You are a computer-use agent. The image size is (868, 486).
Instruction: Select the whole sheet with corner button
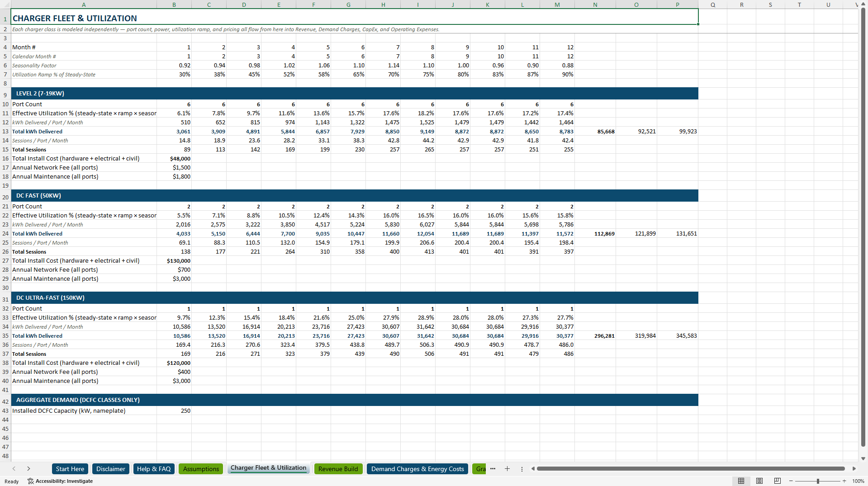[x=5, y=5]
